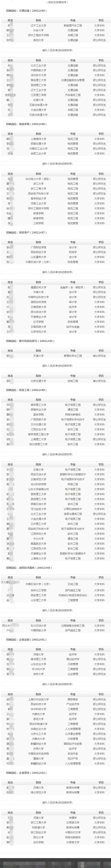Viewport: 111px width, 868px height.
Task: Select the school cell 云南大学
Action: pos(38,469)
